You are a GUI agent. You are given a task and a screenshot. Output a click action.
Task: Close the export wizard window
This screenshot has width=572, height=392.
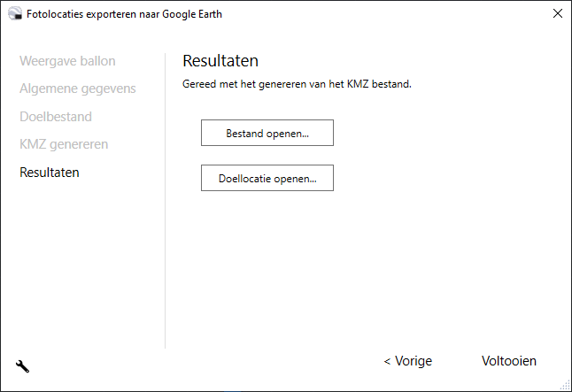point(557,13)
